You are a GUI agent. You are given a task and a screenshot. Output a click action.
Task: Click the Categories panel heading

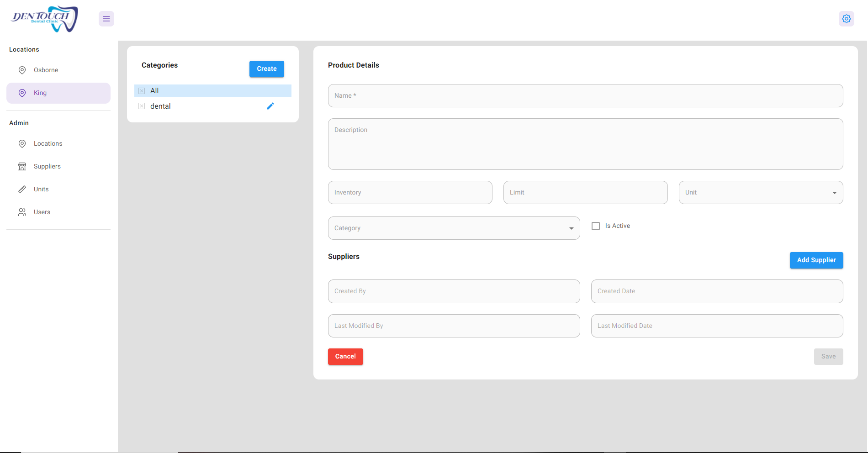tap(159, 65)
